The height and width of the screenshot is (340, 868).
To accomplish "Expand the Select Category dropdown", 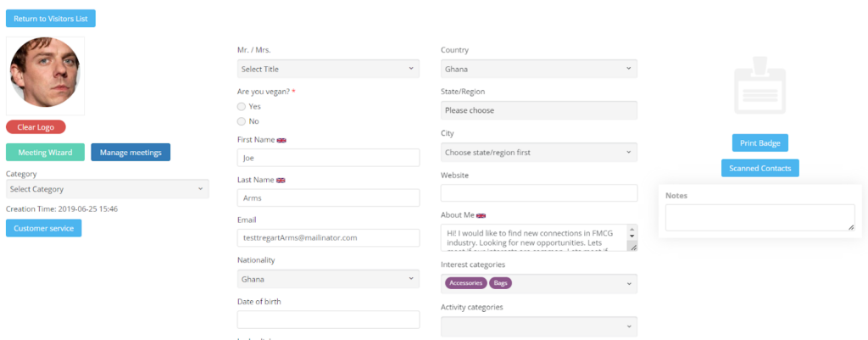I will (x=108, y=189).
